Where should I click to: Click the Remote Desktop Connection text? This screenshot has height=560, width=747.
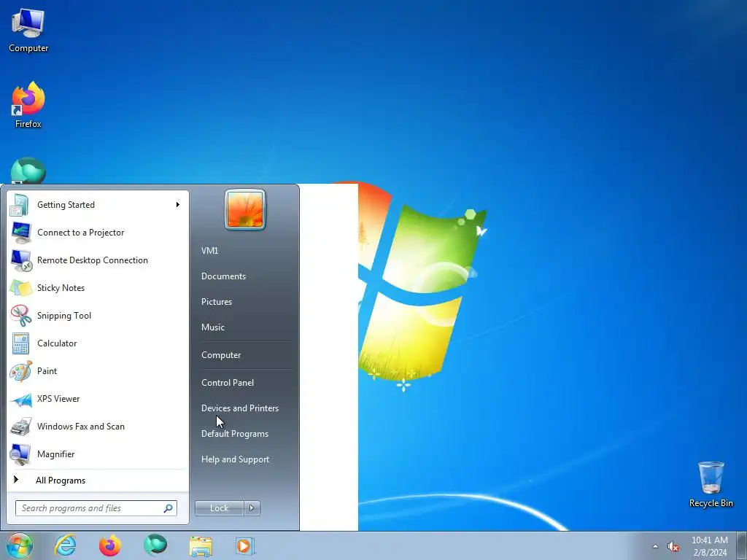click(93, 260)
